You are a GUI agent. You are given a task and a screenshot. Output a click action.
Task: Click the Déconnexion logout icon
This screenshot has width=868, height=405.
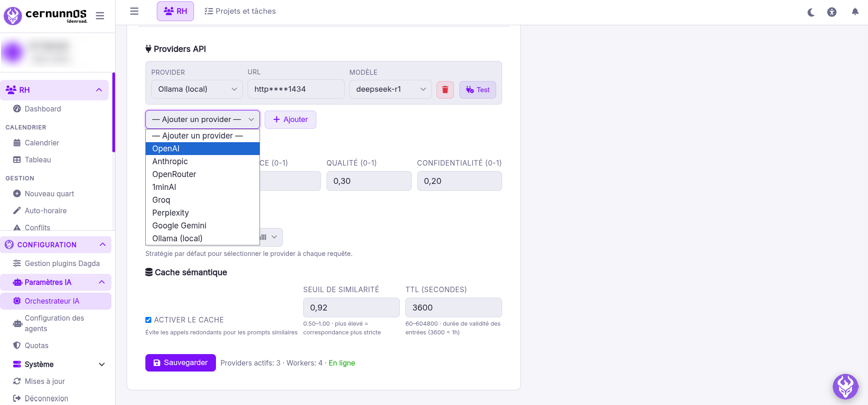pyautogui.click(x=17, y=398)
